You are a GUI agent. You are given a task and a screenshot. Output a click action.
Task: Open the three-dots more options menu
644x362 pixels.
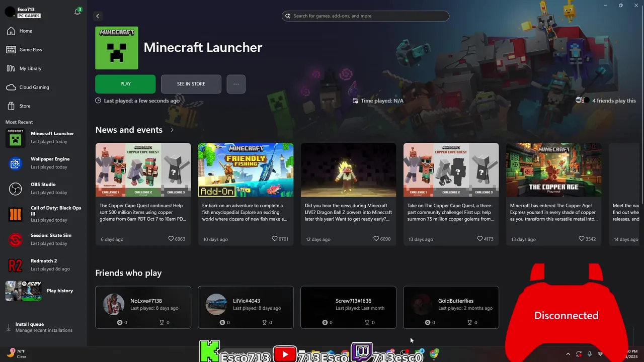tap(236, 84)
